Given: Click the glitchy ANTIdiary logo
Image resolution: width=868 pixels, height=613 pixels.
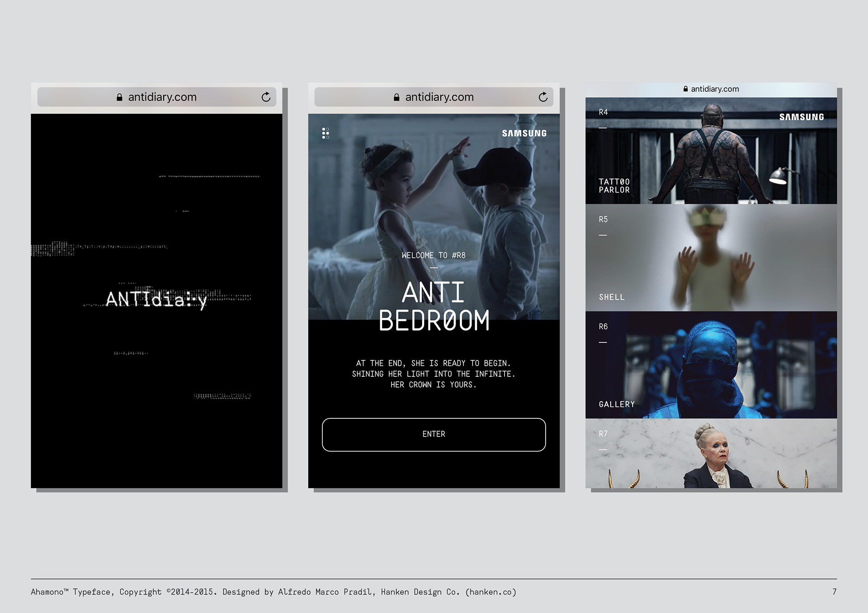Looking at the screenshot, I should pos(156,299).
